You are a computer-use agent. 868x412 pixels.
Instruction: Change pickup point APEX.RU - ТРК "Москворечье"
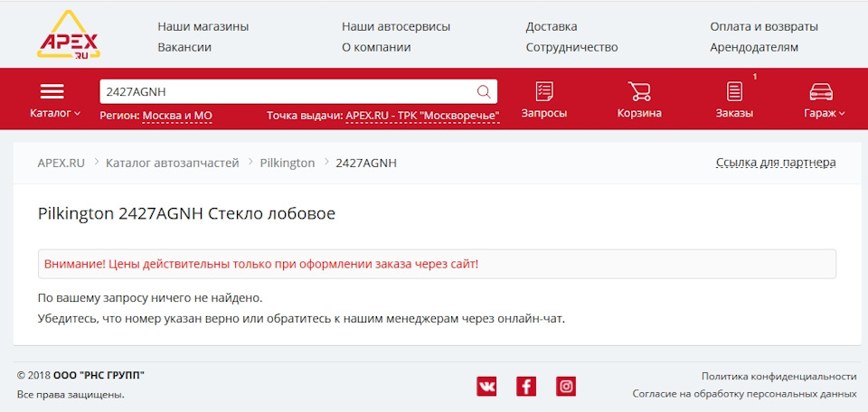(x=422, y=116)
